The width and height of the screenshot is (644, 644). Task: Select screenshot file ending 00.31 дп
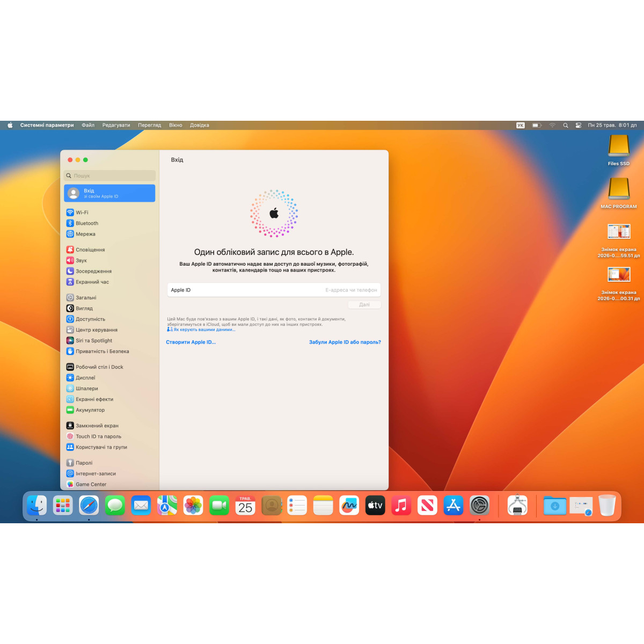point(619,283)
